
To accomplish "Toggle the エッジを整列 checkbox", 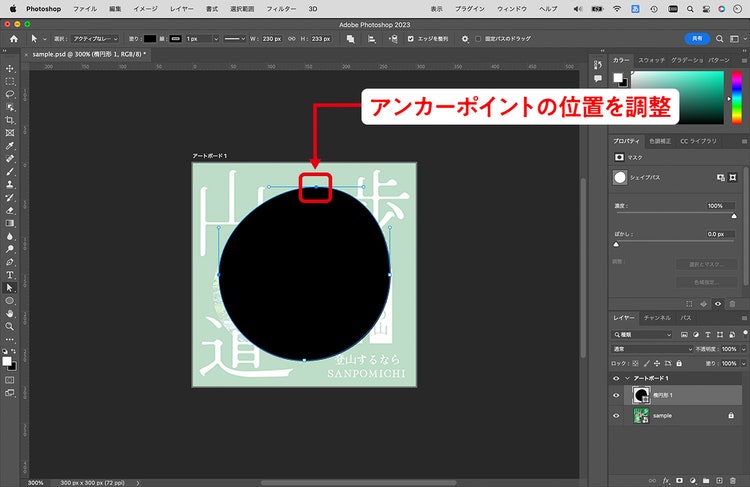I will (410, 39).
